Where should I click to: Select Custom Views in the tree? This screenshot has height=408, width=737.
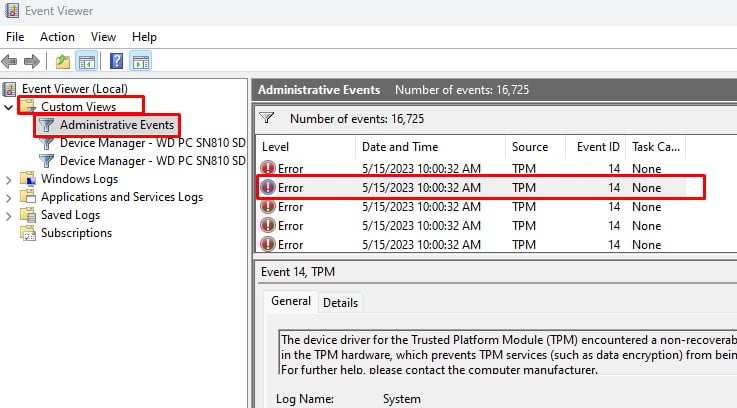point(78,107)
